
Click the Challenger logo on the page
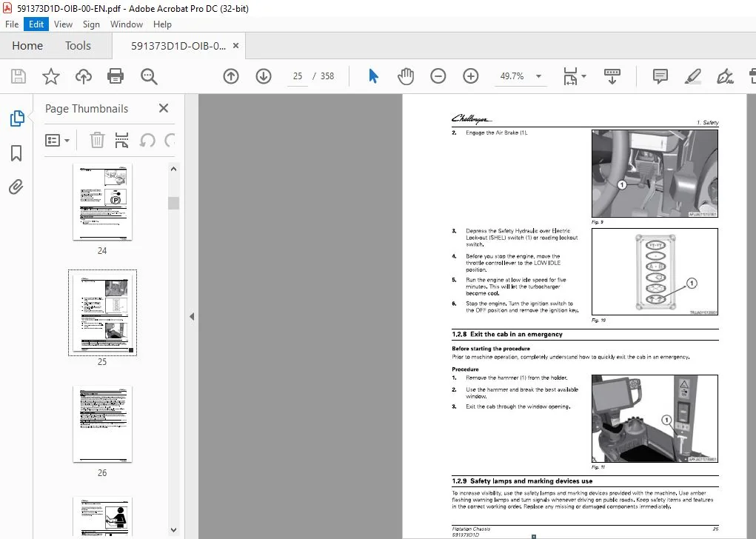coord(472,118)
